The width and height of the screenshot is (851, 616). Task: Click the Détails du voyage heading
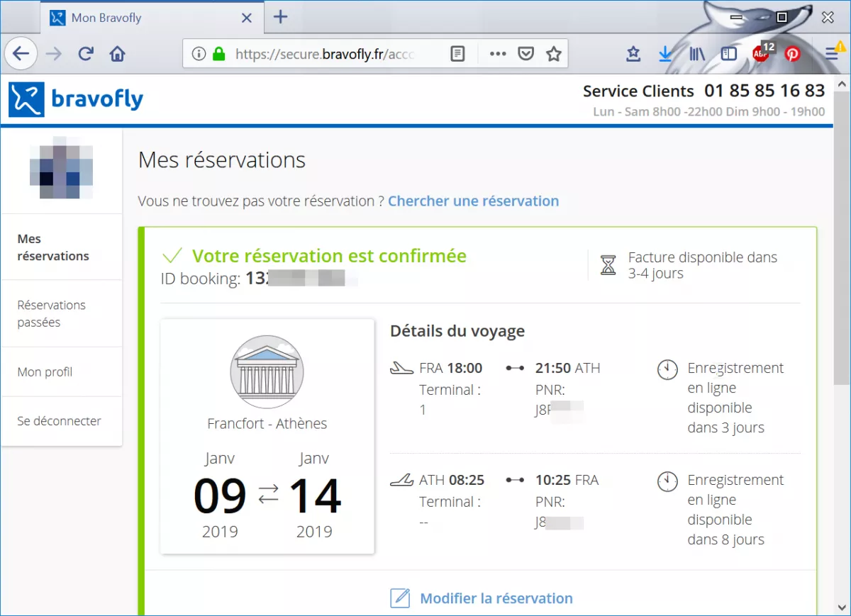point(457,330)
